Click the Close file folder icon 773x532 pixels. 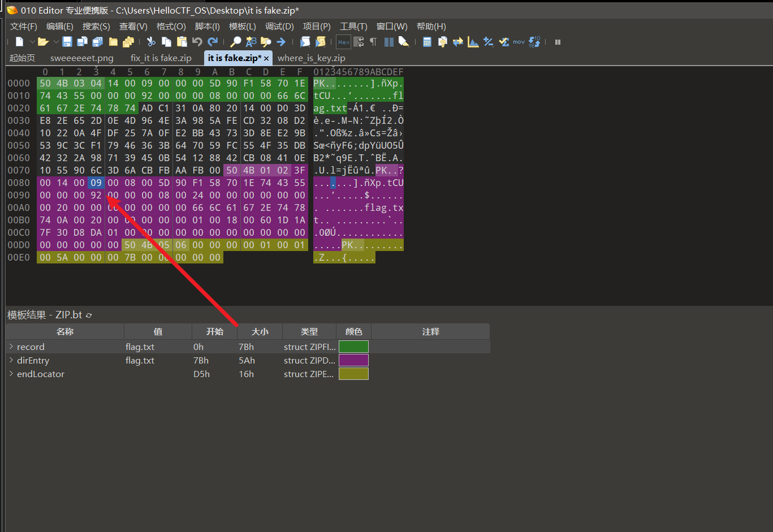pos(113,42)
